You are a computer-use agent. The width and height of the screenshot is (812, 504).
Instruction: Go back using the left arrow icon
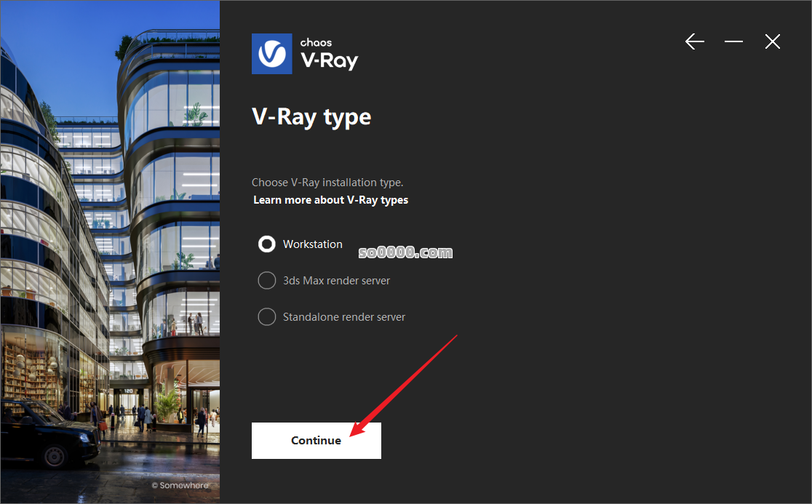[x=694, y=41]
